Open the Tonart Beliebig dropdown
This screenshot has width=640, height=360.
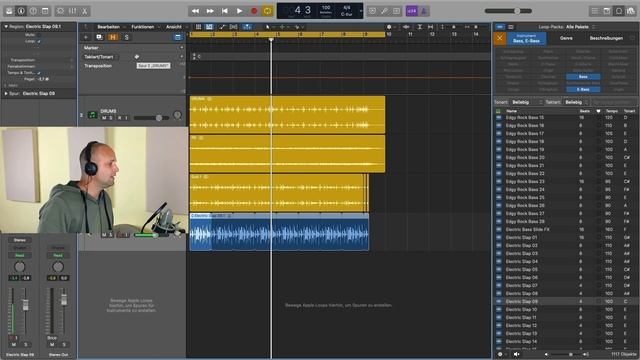tap(527, 102)
